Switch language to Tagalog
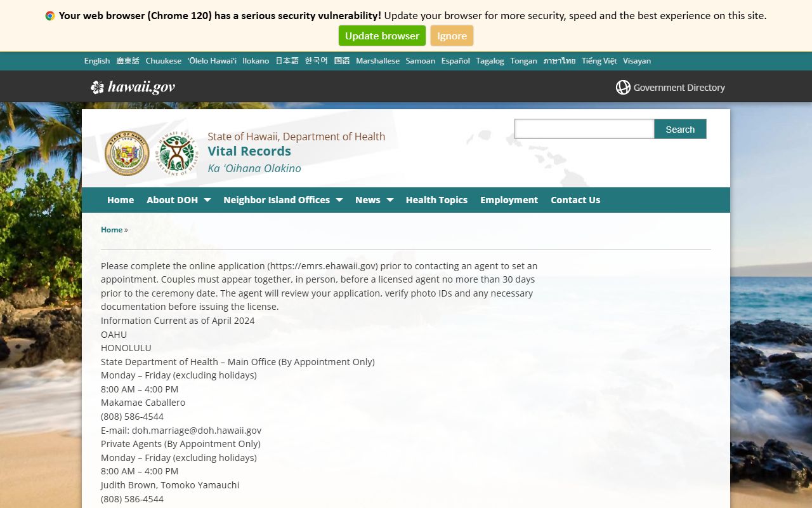The height and width of the screenshot is (508, 812). (490, 61)
